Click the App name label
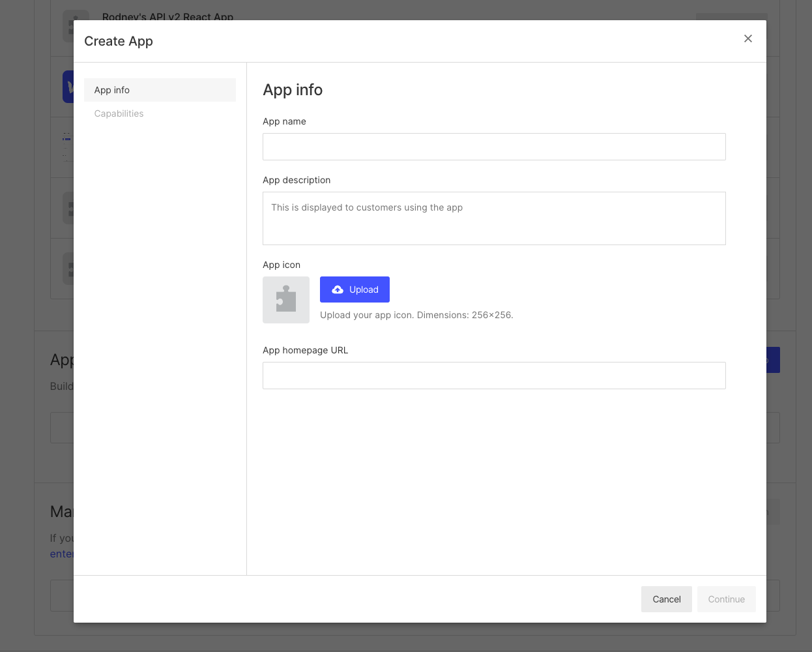Viewport: 812px width, 652px height. tap(284, 121)
